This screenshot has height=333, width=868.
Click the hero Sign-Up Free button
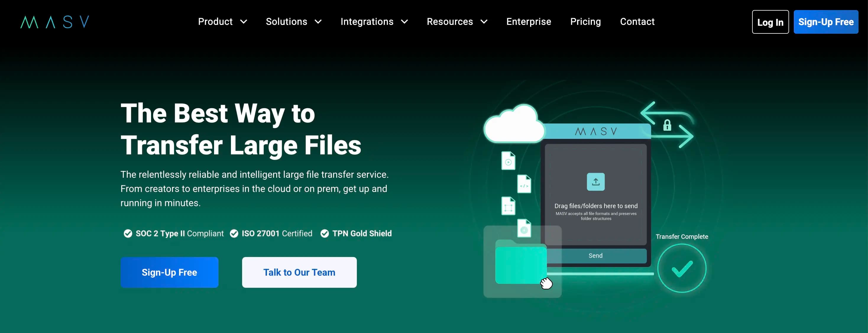pos(169,272)
